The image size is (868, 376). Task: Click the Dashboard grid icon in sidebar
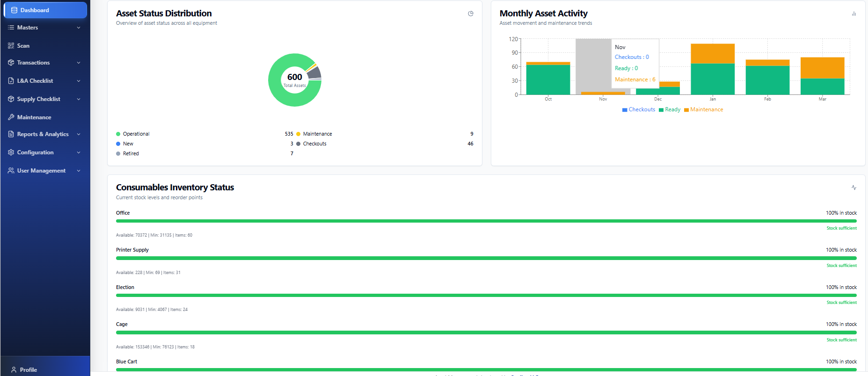(x=14, y=10)
